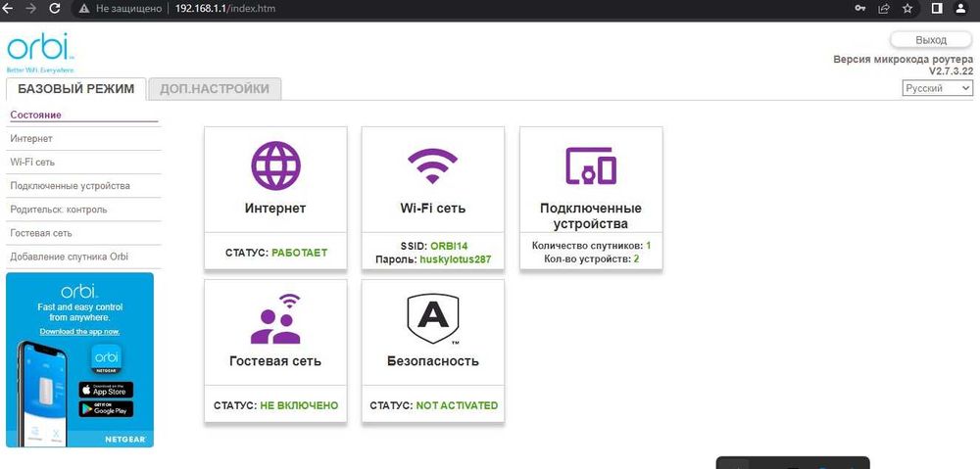The height and width of the screenshot is (469, 980).
Task: Click the guest network people icon
Action: coord(275,318)
